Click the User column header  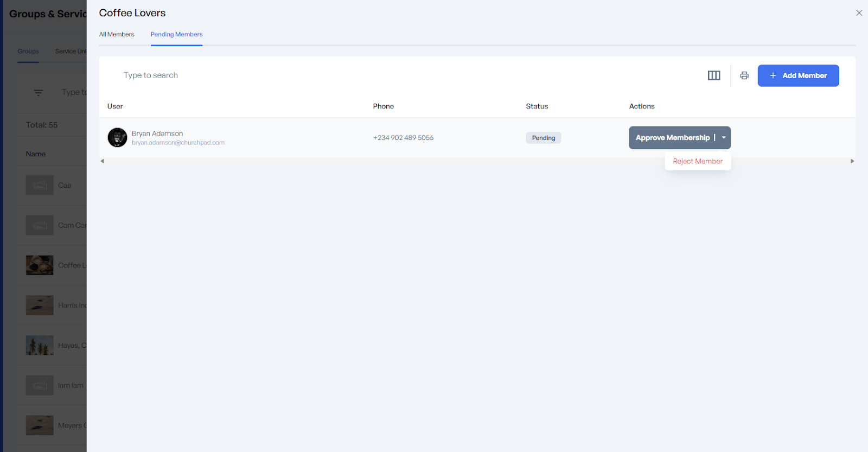click(115, 106)
